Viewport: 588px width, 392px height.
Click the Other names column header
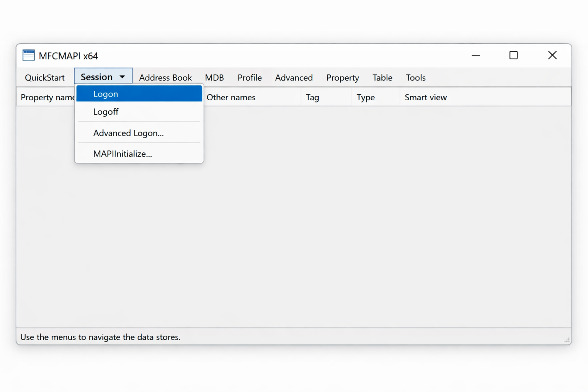click(230, 97)
